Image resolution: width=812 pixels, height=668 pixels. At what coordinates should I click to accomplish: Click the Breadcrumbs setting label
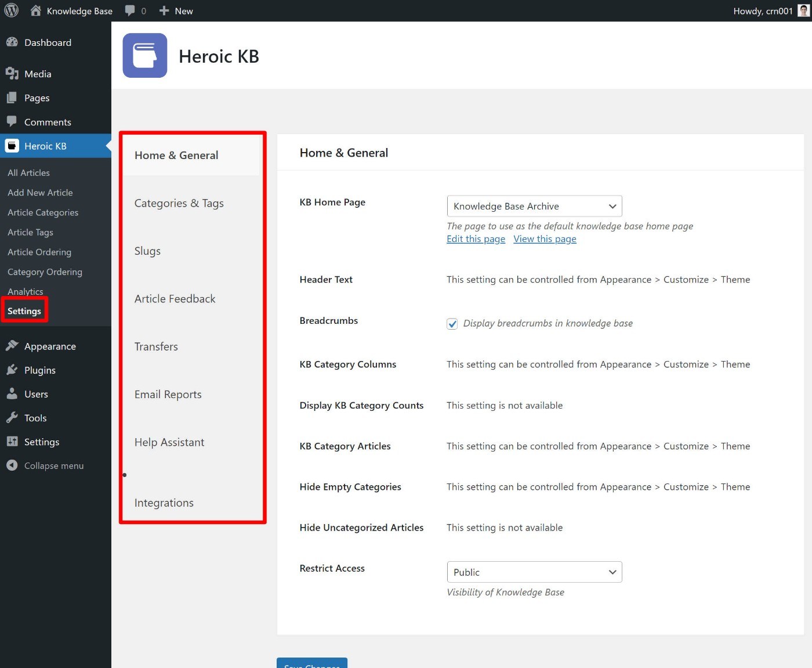[x=329, y=320]
